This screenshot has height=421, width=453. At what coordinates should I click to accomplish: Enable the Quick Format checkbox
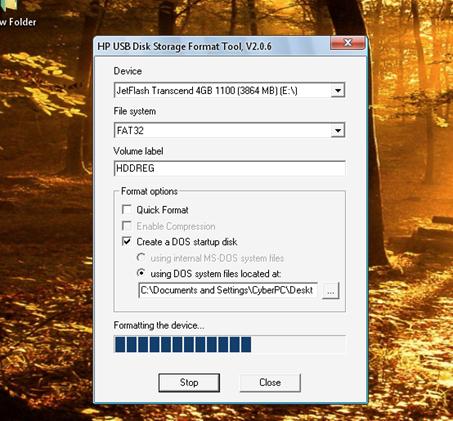(x=127, y=210)
